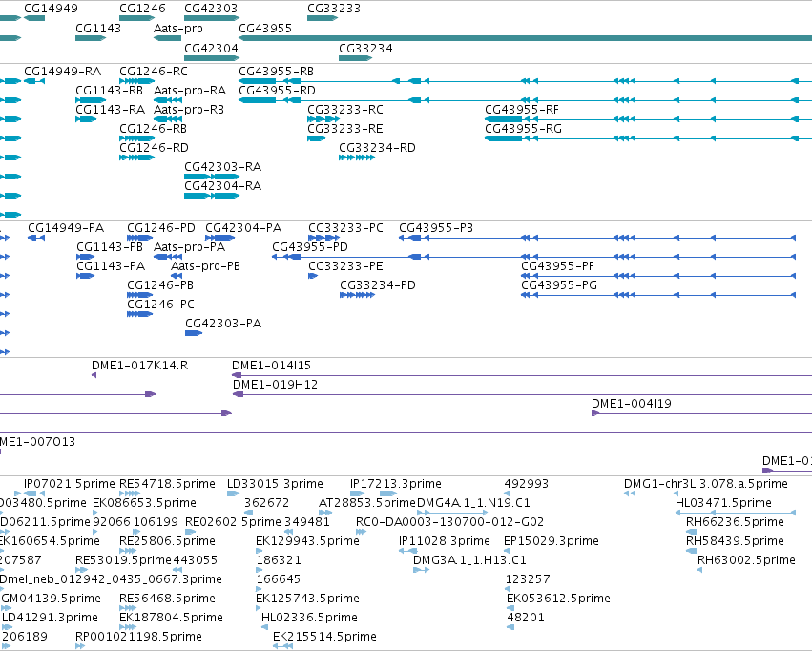Select transcript CG43955-RG label
This screenshot has height=651, width=812.
tap(523, 129)
